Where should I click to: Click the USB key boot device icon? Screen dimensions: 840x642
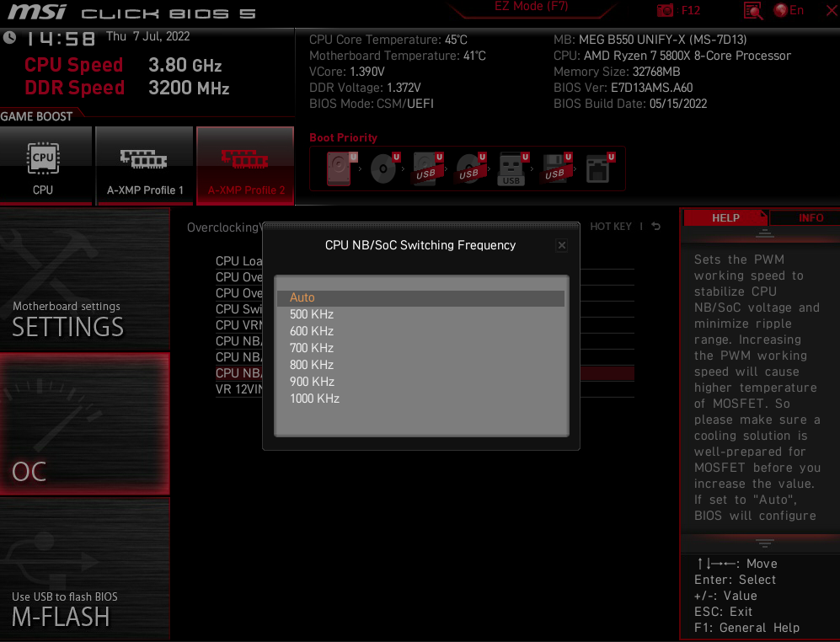point(513,169)
